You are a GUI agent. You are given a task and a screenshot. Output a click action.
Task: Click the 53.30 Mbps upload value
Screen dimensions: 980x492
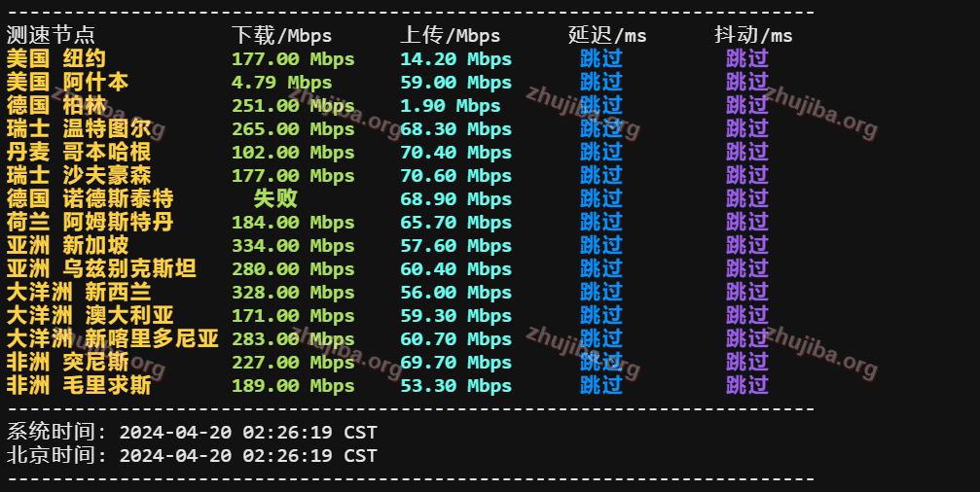pos(455,385)
